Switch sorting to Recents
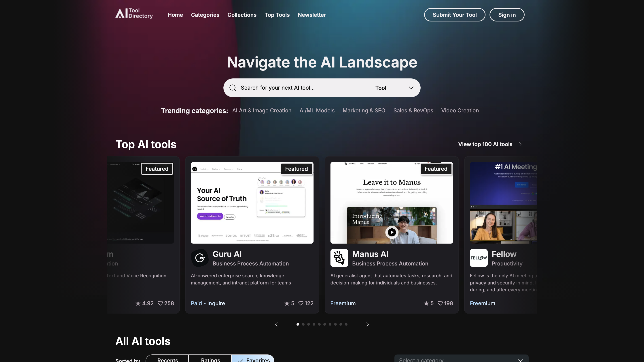Viewport: 644px width, 362px height. 167,360
